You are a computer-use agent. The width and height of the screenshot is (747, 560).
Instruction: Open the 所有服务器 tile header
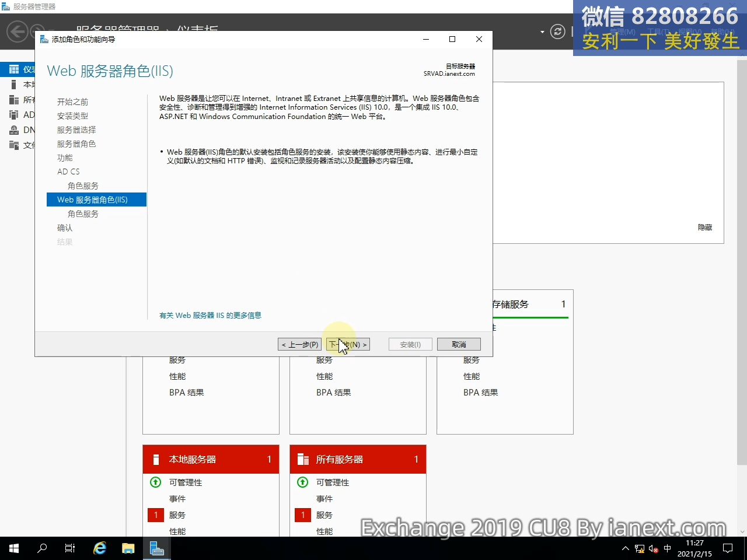358,459
